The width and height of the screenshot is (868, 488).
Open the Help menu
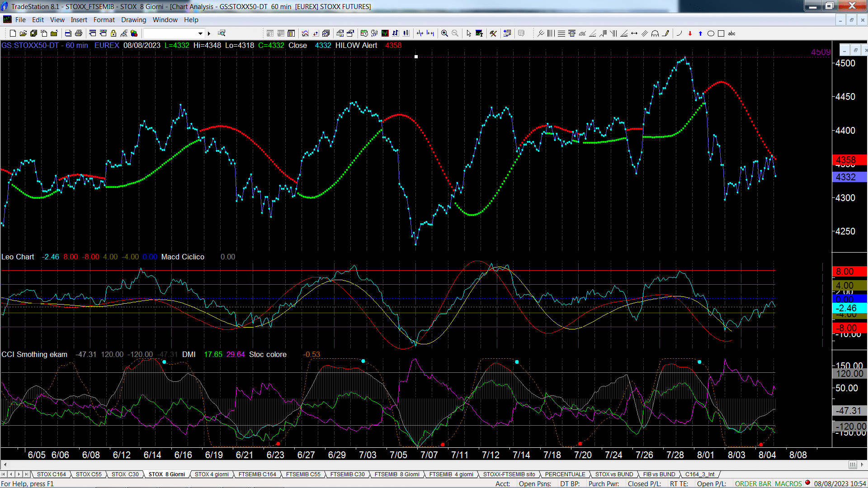tap(191, 20)
